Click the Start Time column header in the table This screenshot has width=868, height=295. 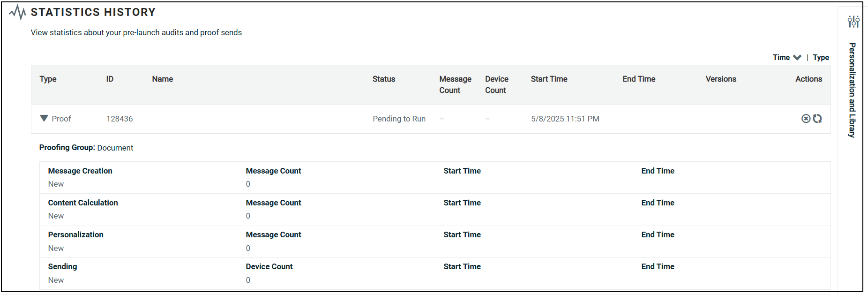(549, 79)
